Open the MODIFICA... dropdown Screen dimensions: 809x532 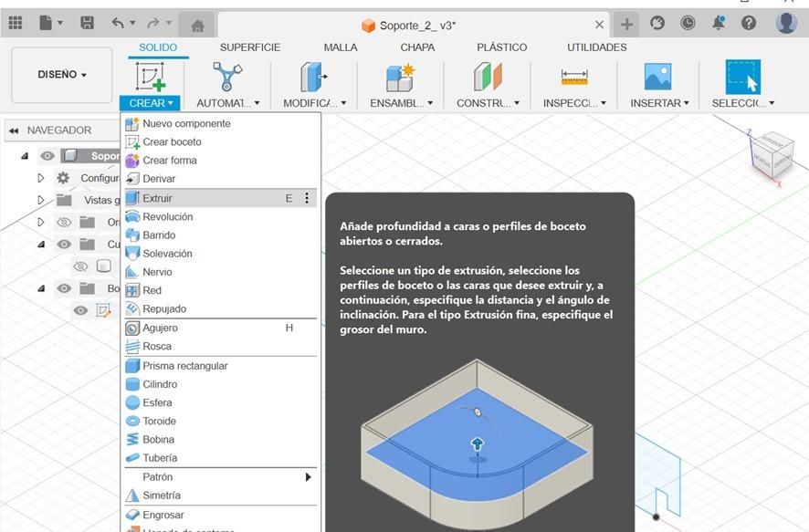(314, 103)
